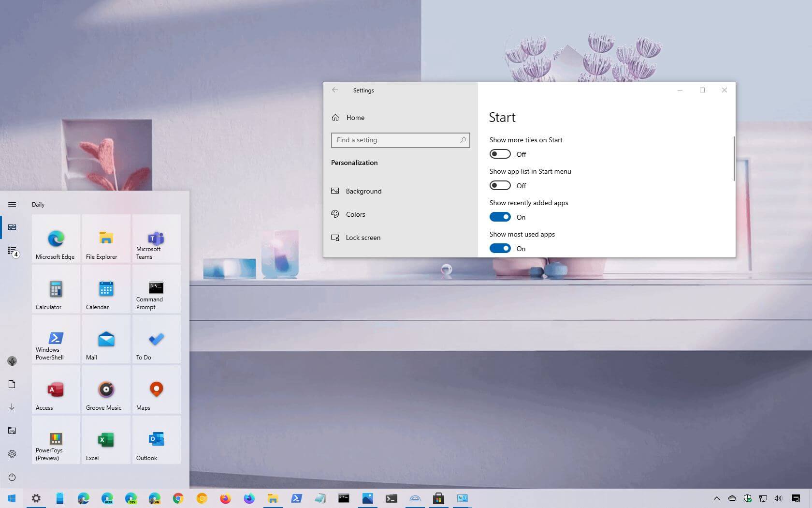The width and height of the screenshot is (812, 508).
Task: Click the Daily tile group header
Action: tap(38, 205)
